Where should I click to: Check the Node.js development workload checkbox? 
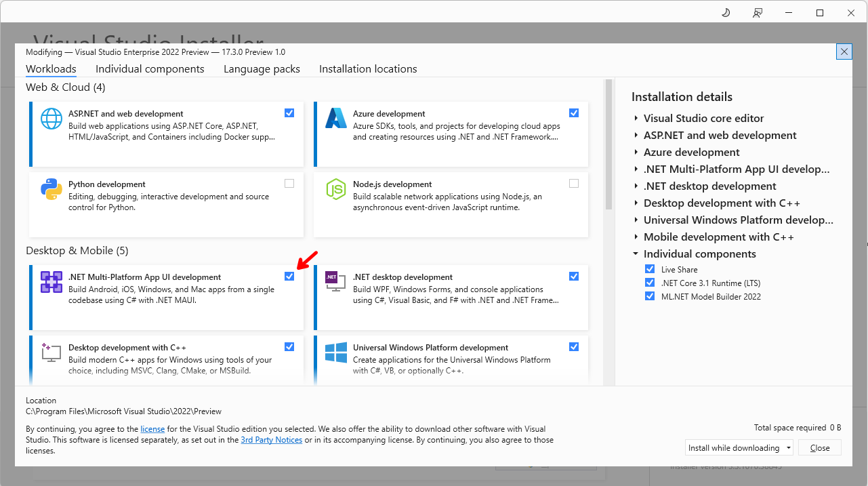point(574,184)
